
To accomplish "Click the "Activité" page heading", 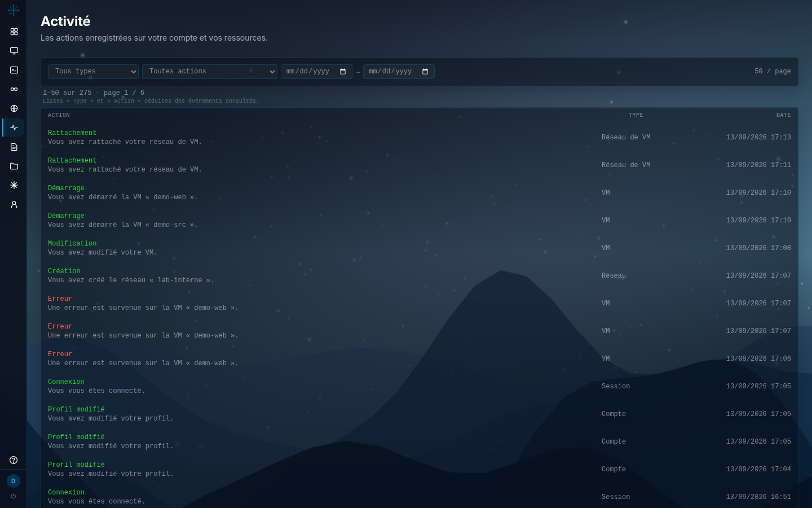I will click(65, 21).
